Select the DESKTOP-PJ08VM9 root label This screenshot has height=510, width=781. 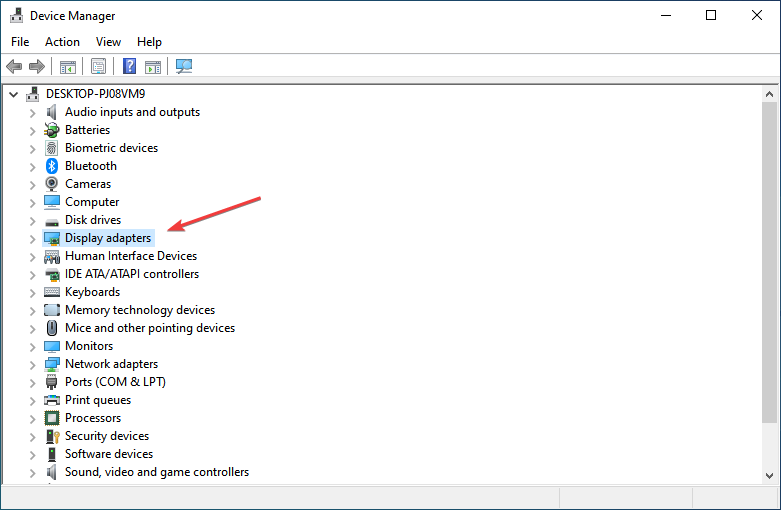[x=96, y=94]
